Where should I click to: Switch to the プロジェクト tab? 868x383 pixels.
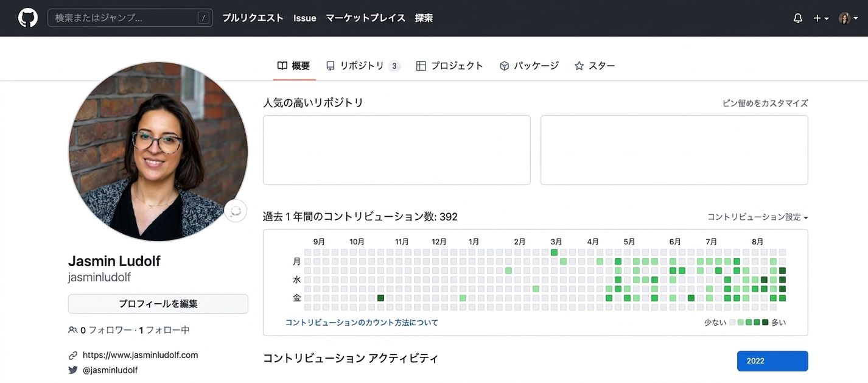450,66
